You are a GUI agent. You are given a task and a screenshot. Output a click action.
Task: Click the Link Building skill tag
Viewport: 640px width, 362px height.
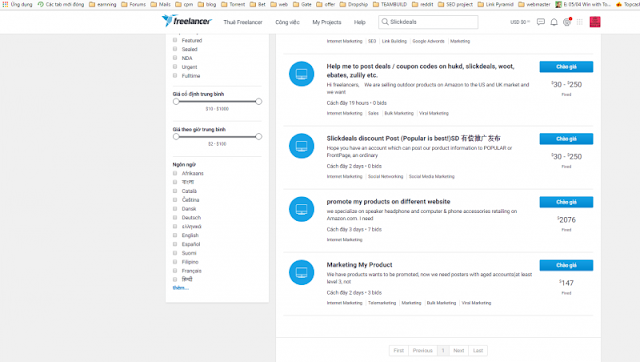394,41
